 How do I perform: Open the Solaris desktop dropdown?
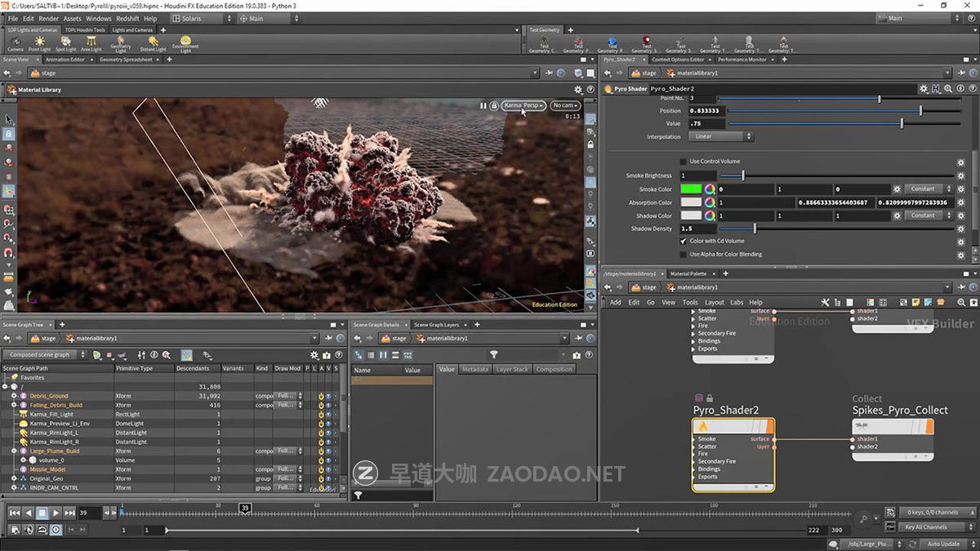203,18
